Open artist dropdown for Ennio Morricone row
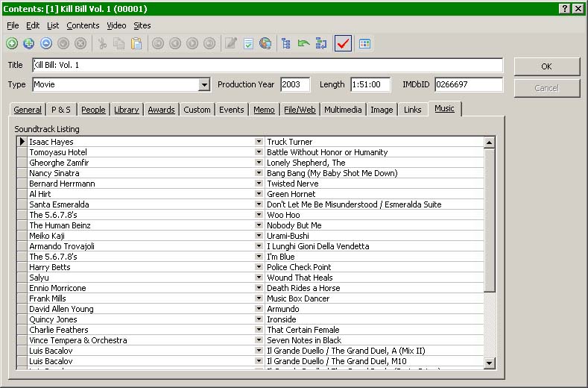 coord(259,288)
